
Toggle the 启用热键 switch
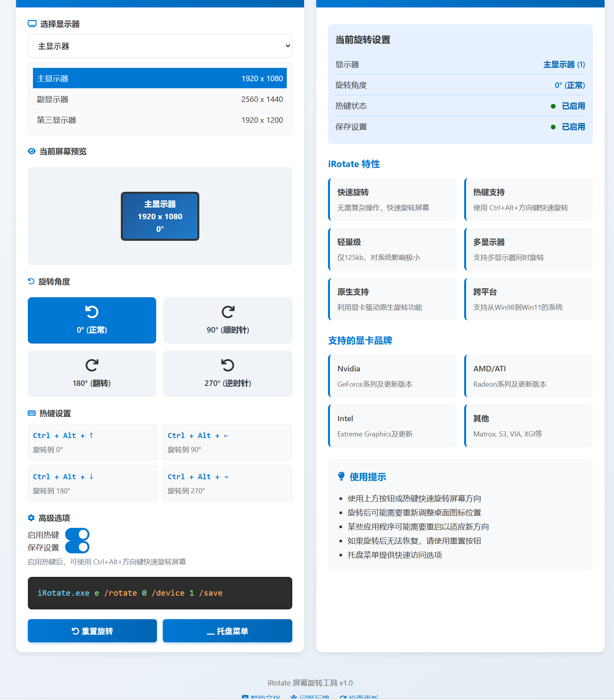(x=77, y=535)
